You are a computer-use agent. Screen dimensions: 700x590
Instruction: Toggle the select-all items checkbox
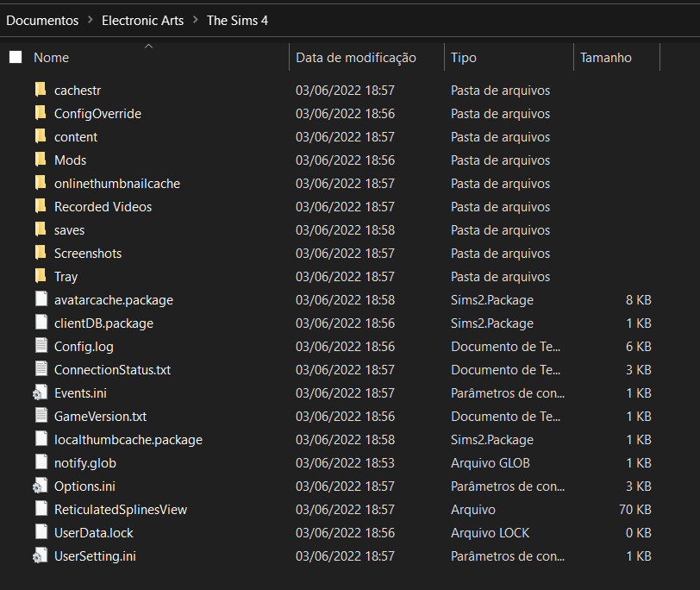pyautogui.click(x=16, y=58)
